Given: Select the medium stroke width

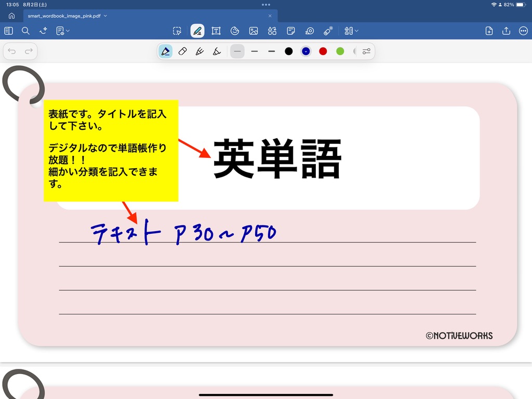Looking at the screenshot, I should [255, 51].
